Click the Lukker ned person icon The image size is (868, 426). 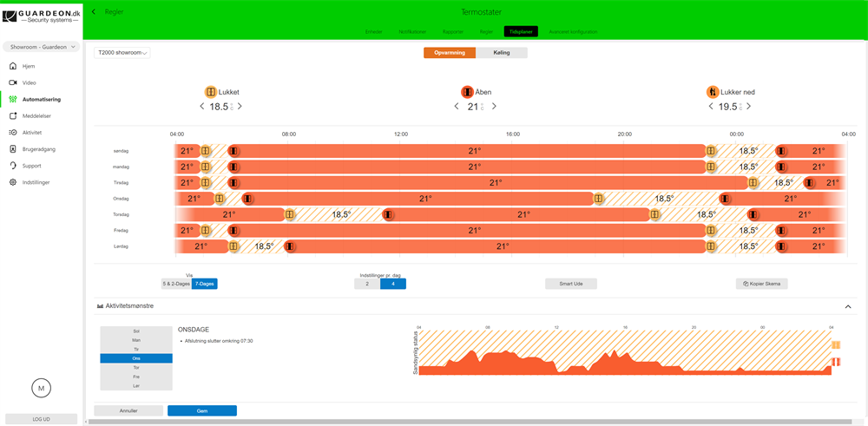(713, 92)
